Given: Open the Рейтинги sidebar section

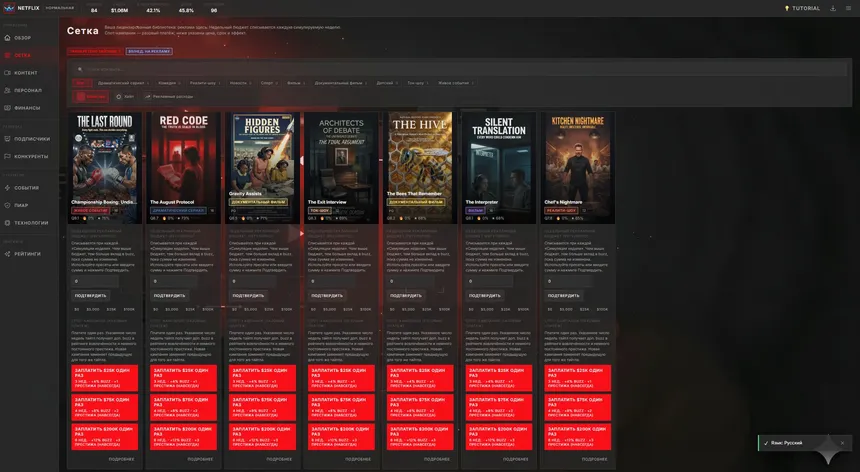Looking at the screenshot, I should [27, 254].
